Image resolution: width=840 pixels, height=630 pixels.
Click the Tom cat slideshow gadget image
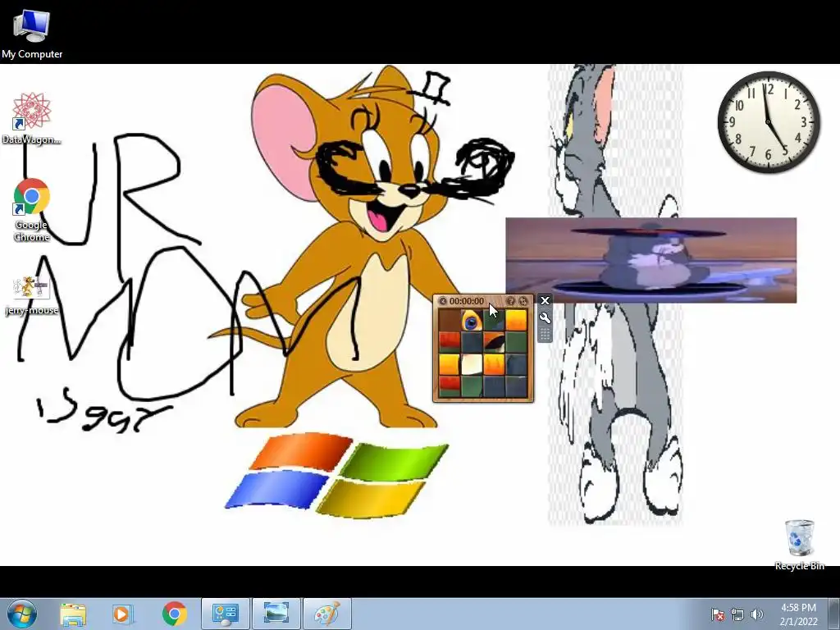click(651, 260)
